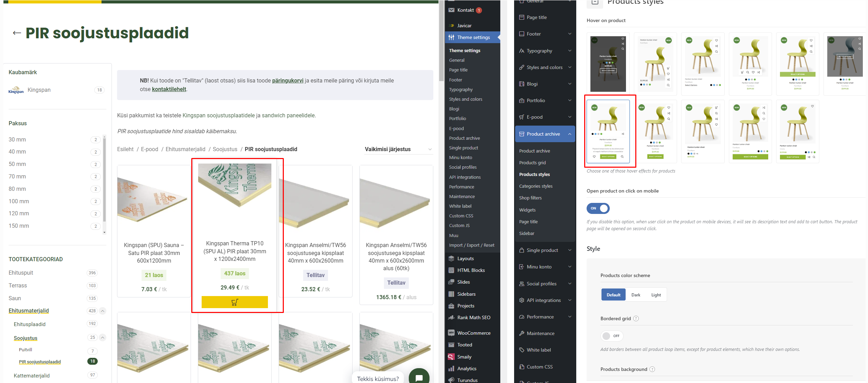The height and width of the screenshot is (383, 868).
Task: Click the WooCommerce icon
Action: pyautogui.click(x=451, y=333)
